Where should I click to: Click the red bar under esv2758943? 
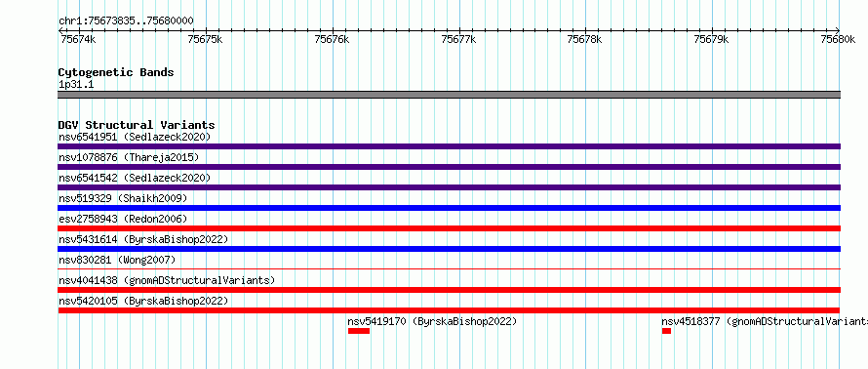coord(450,228)
